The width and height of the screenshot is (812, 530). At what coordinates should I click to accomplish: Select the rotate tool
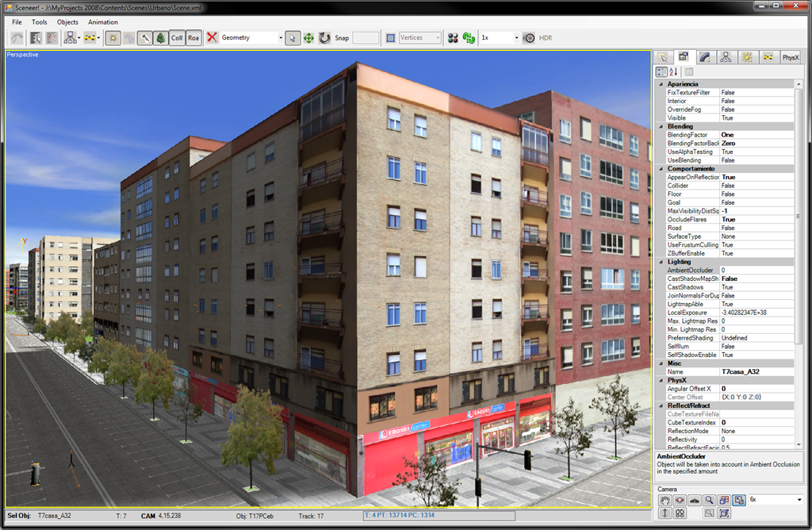coord(324,38)
